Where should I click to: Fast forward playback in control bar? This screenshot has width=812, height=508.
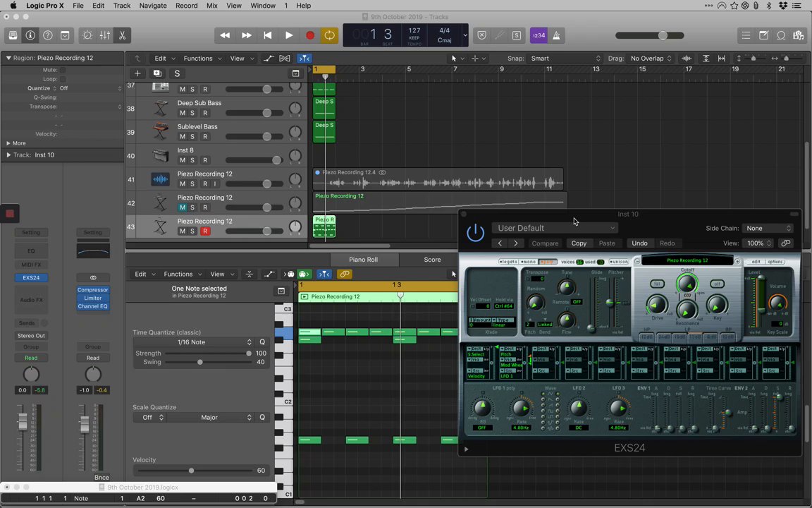(x=247, y=35)
